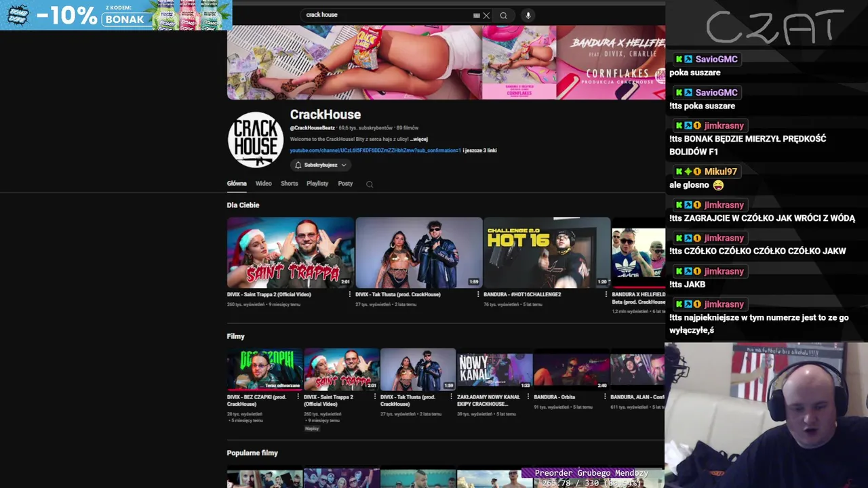Open three-dot menu for BANDURA #HOT16CHALLENGE2
This screenshot has width=868, height=488.
606,295
